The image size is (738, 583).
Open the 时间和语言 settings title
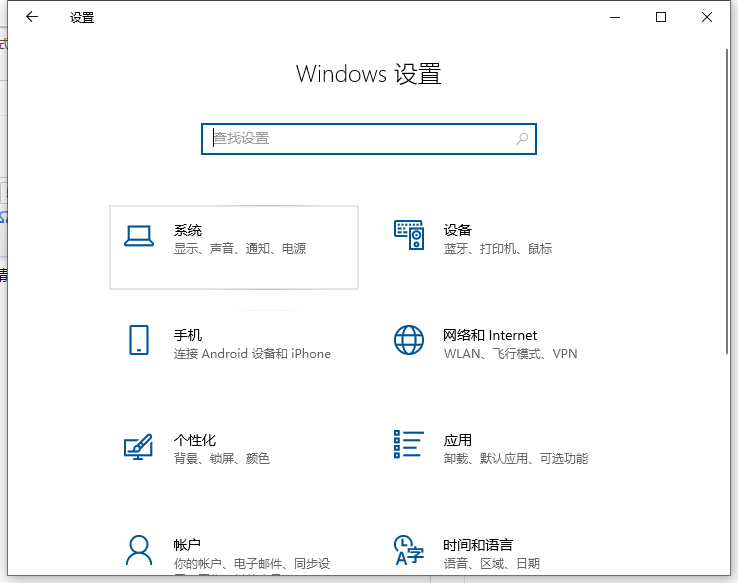[478, 545]
